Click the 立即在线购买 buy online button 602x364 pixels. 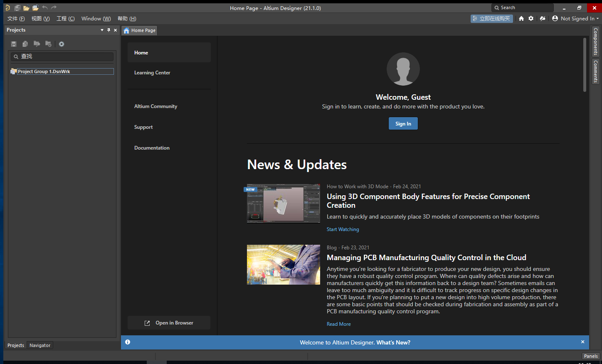492,18
